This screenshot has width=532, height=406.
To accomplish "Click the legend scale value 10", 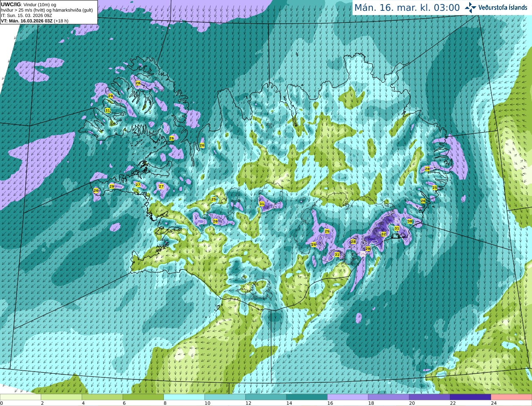I will 207,403.
